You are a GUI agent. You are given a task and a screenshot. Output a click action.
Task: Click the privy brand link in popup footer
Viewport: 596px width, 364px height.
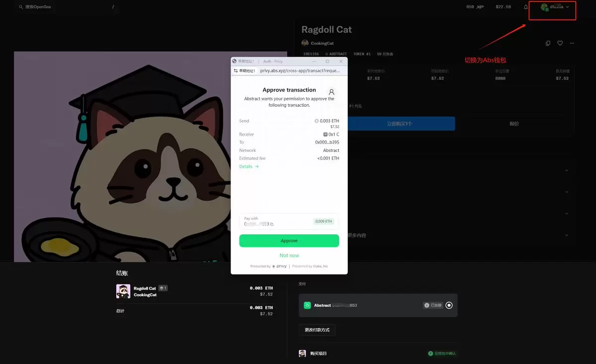click(280, 266)
